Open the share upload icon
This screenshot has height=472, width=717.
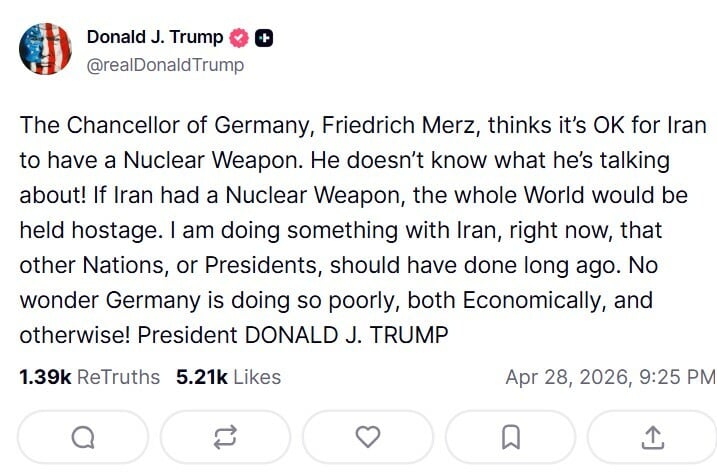pos(652,437)
